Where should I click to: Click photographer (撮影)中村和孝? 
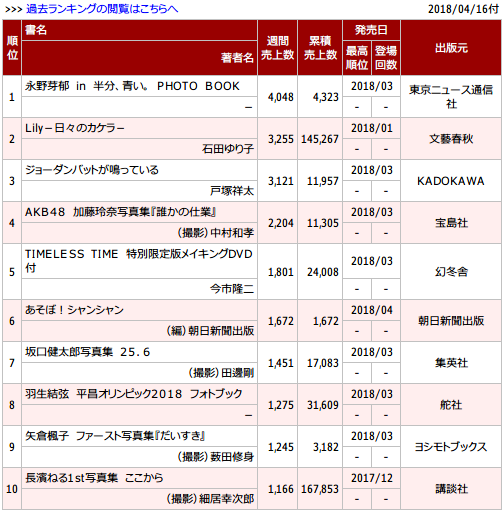(216, 233)
